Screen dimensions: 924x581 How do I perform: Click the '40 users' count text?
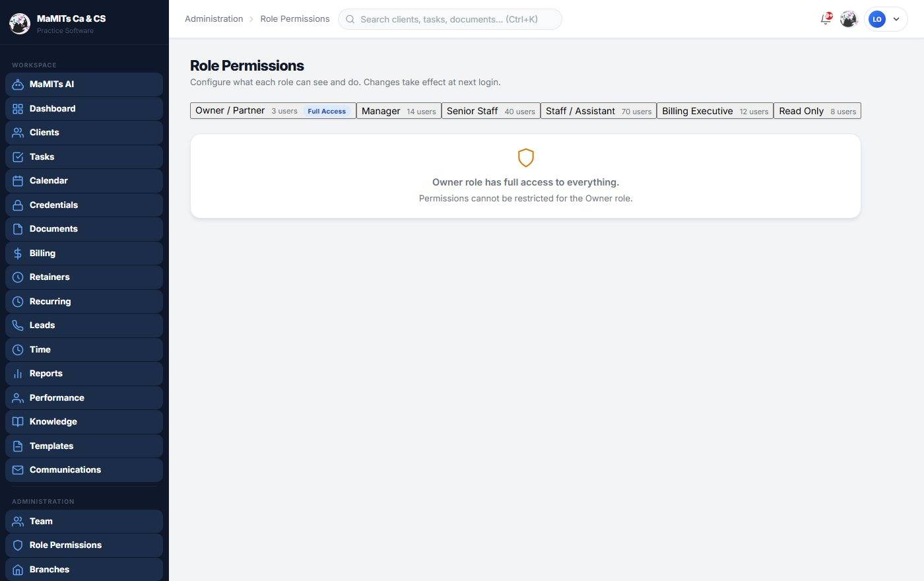(520, 112)
